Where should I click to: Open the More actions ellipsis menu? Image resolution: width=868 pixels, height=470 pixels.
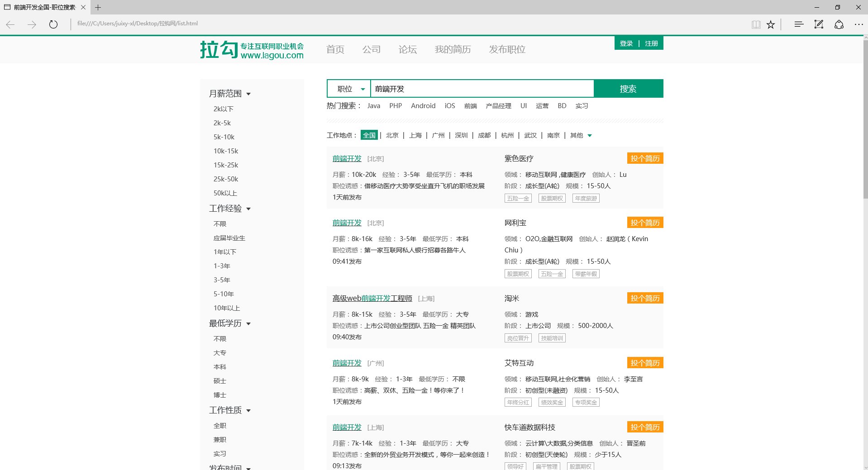click(x=858, y=24)
